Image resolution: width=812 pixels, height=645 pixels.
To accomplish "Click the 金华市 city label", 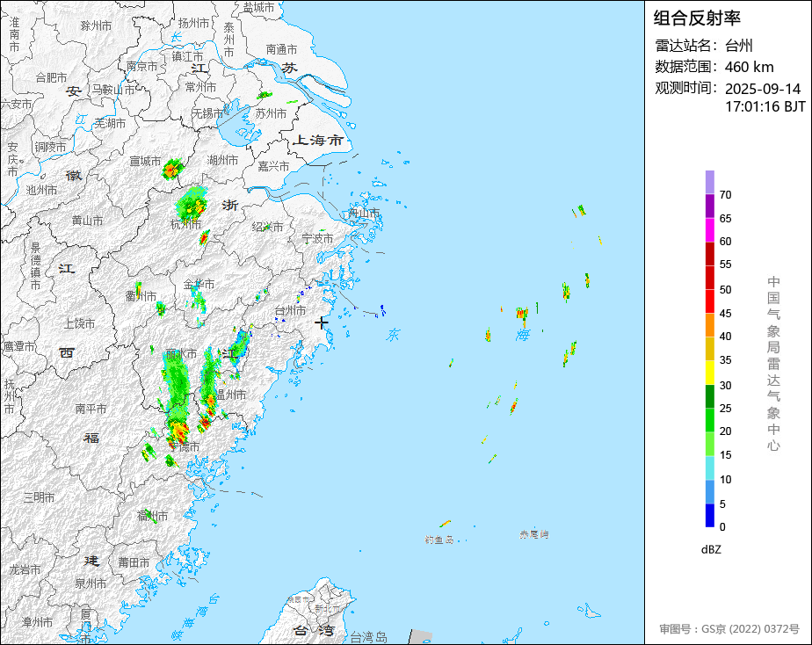I will 199,284.
